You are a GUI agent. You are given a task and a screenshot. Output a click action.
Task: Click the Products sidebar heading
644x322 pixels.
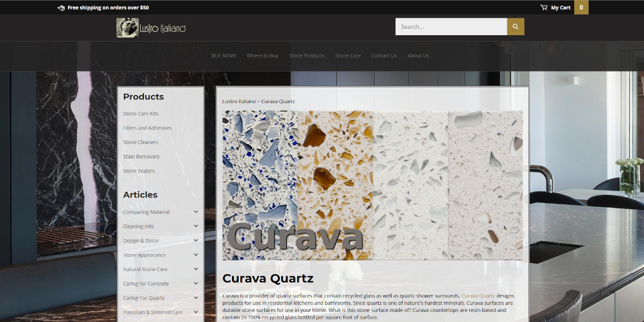pyautogui.click(x=143, y=96)
